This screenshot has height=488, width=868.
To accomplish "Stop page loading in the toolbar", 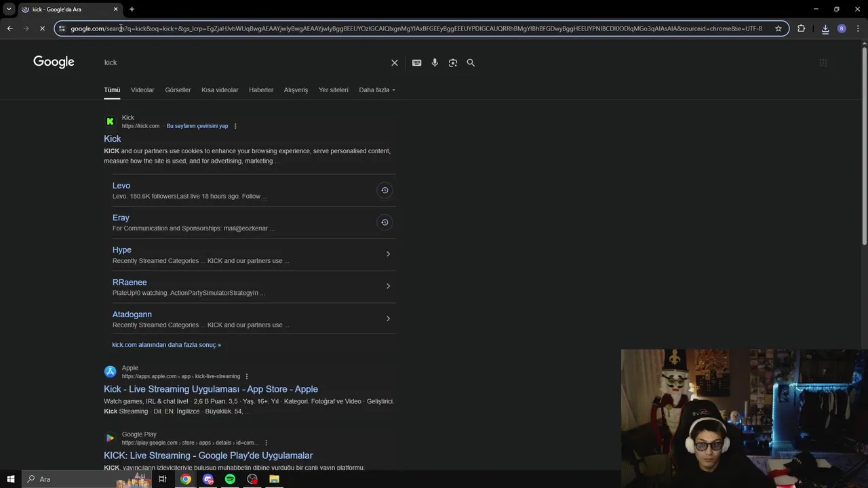I will tap(42, 28).
